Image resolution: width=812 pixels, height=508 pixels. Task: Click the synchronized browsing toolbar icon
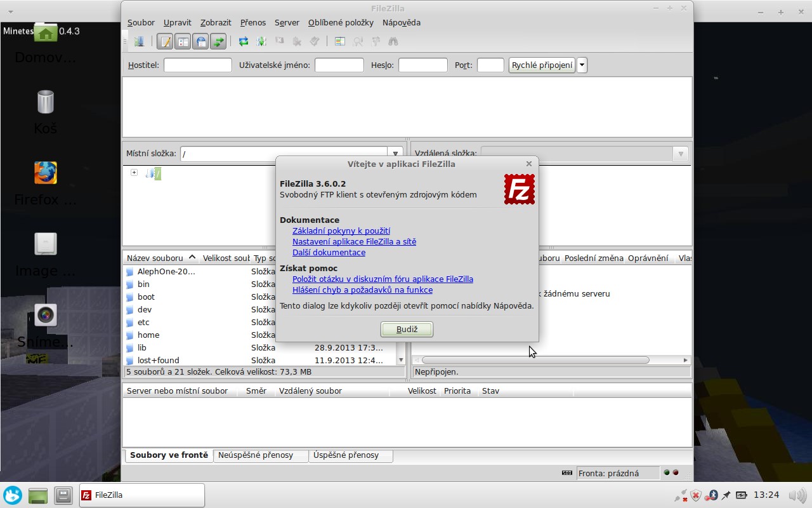[376, 41]
